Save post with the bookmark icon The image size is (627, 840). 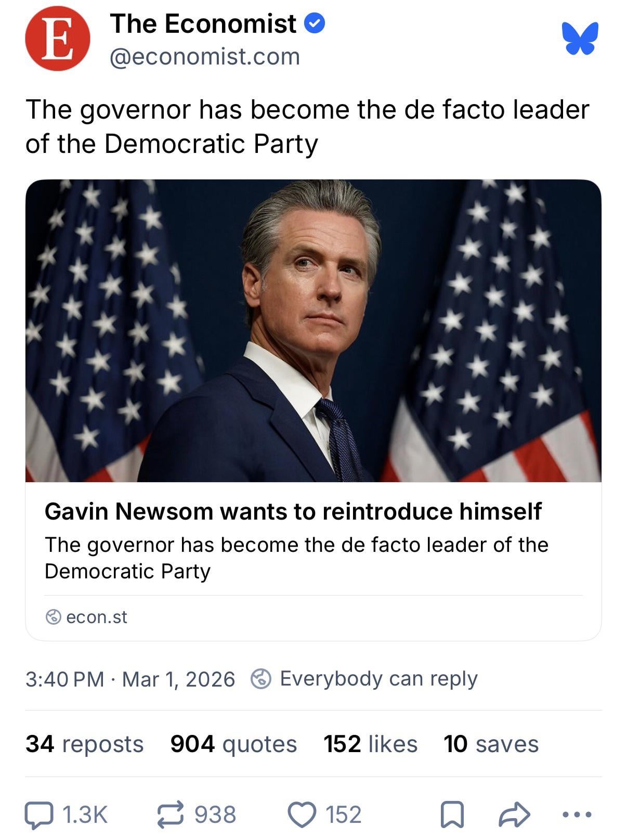[x=452, y=815]
